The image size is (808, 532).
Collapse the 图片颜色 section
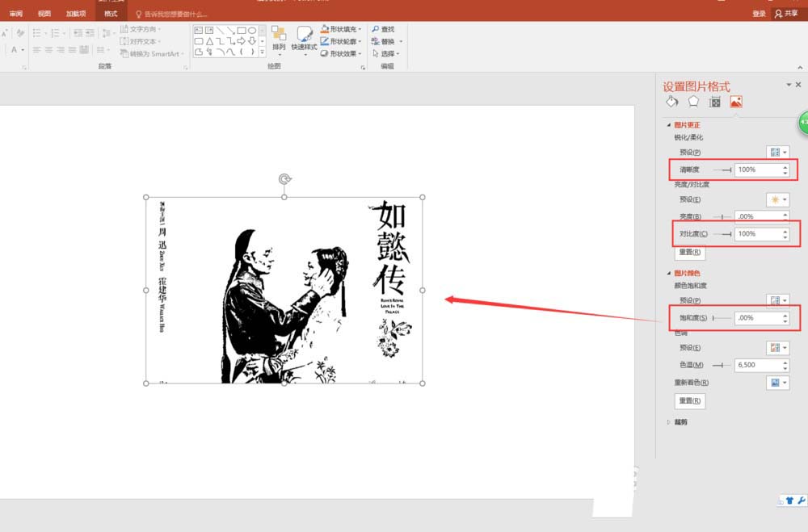click(669, 273)
